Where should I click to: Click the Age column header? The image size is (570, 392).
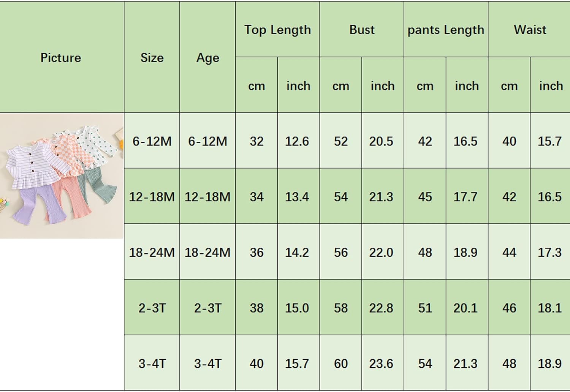tap(207, 58)
